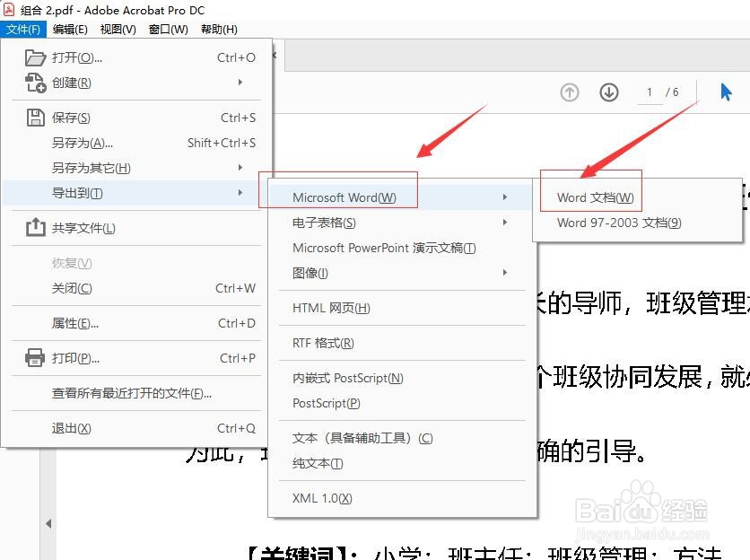Choose 关闭(C) menu entry
Screen dimensions: 750x560
136,288
